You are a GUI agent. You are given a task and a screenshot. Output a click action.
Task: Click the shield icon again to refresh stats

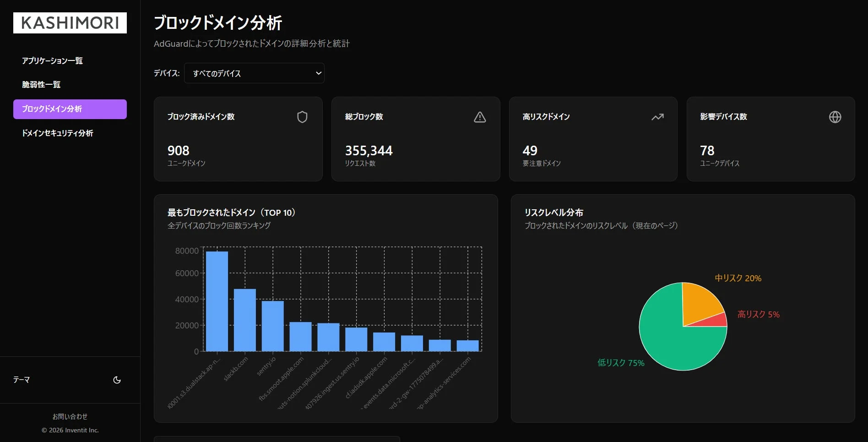pos(302,117)
